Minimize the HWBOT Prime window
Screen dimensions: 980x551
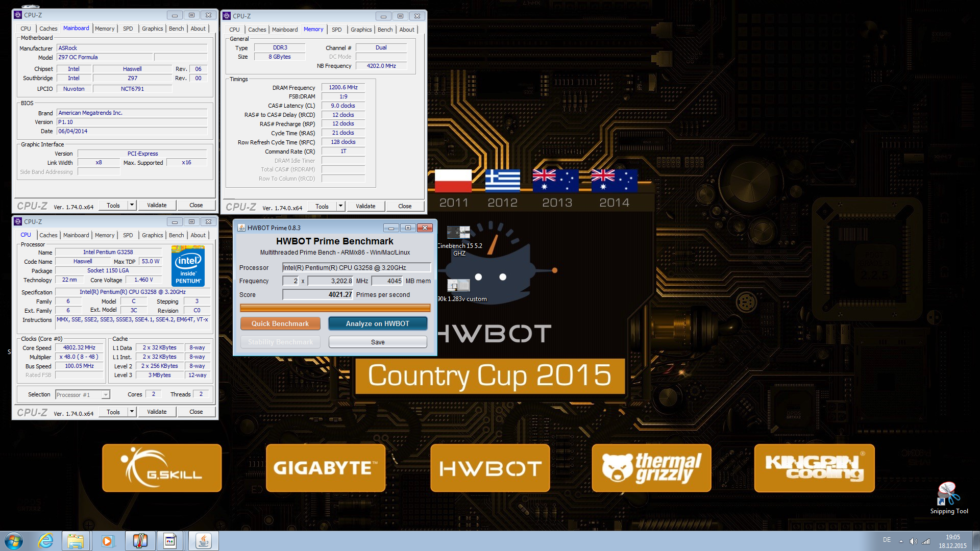click(391, 228)
